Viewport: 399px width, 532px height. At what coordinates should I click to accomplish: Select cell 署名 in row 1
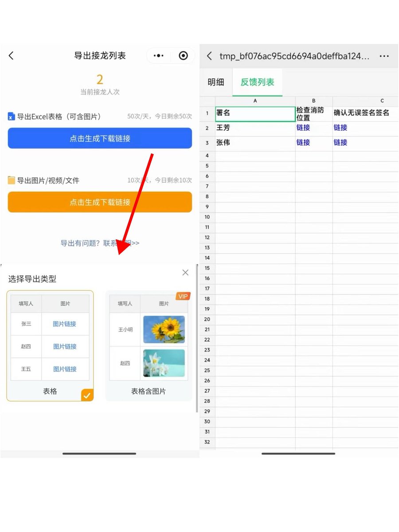[255, 113]
